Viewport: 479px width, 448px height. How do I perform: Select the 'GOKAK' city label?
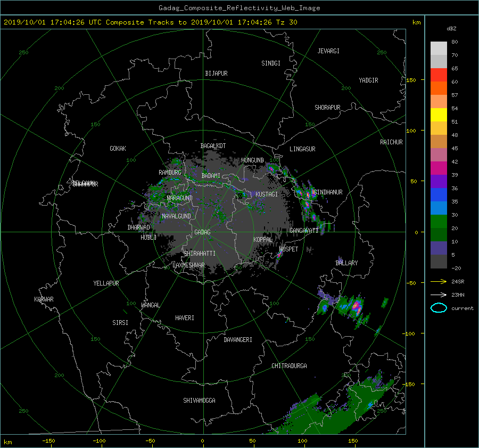(x=118, y=149)
